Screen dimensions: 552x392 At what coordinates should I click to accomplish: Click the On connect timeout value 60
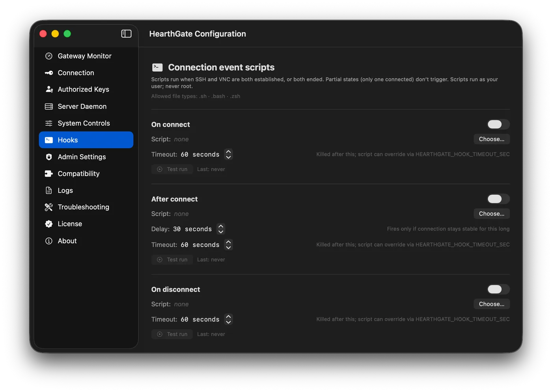tap(185, 155)
